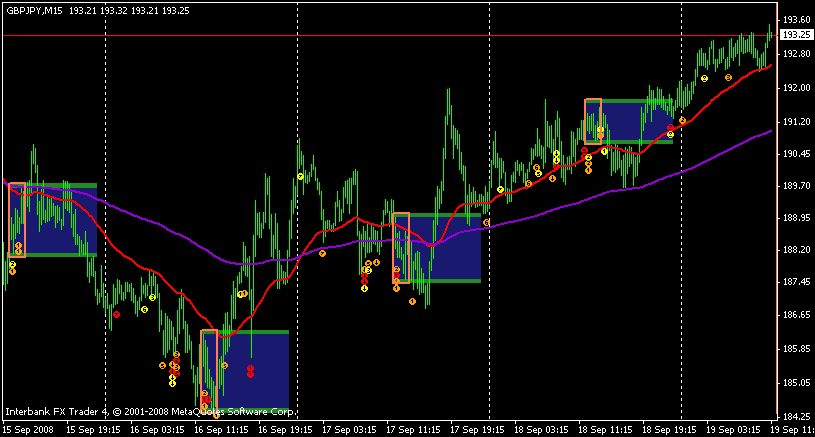
Task: Click the 186.65 price scale label
Action: (797, 315)
